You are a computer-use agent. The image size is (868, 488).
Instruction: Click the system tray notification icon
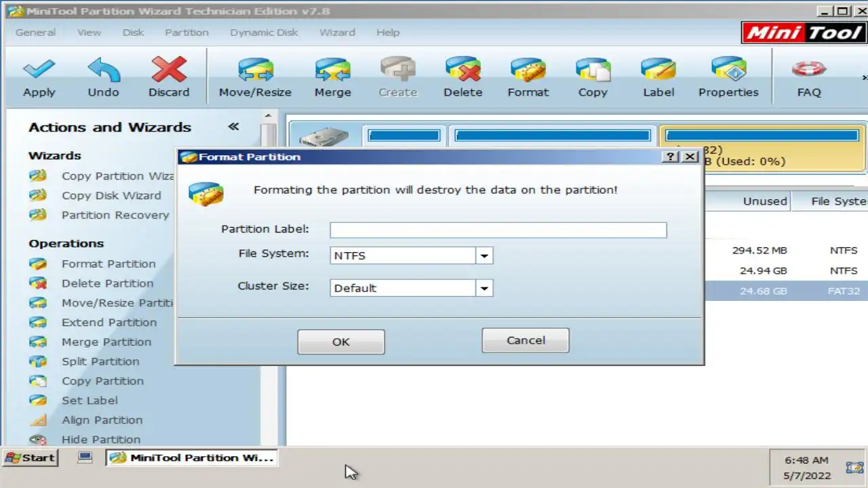854,468
